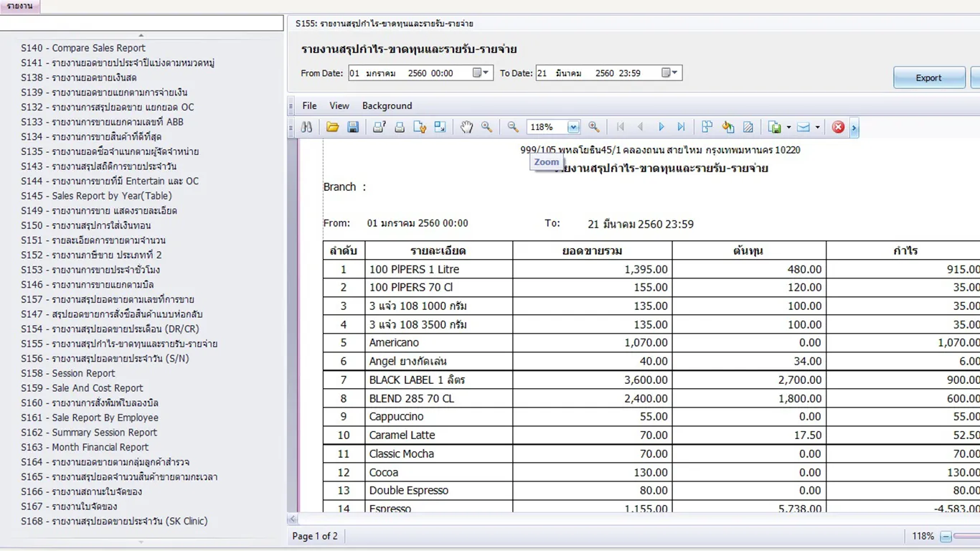Select S158 - Session Report
Image resolution: width=980 pixels, height=551 pixels.
click(x=68, y=373)
